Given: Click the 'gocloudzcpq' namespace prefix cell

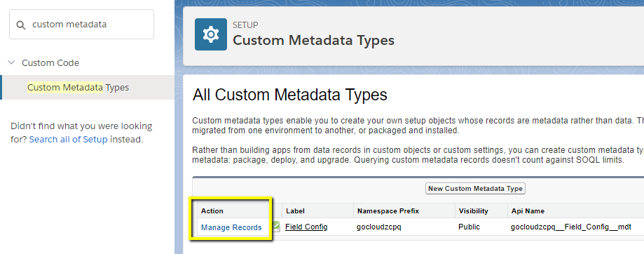Looking at the screenshot, I should (x=379, y=227).
